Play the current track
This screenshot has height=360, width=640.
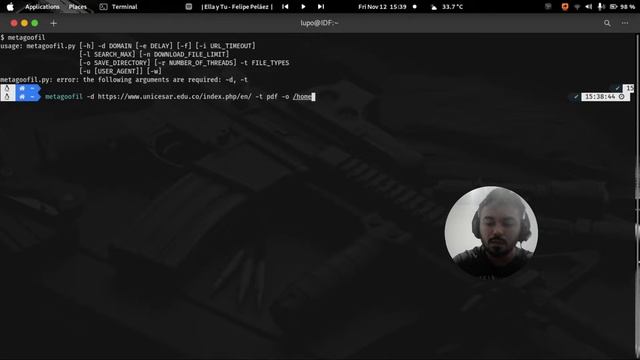pos(303,7)
